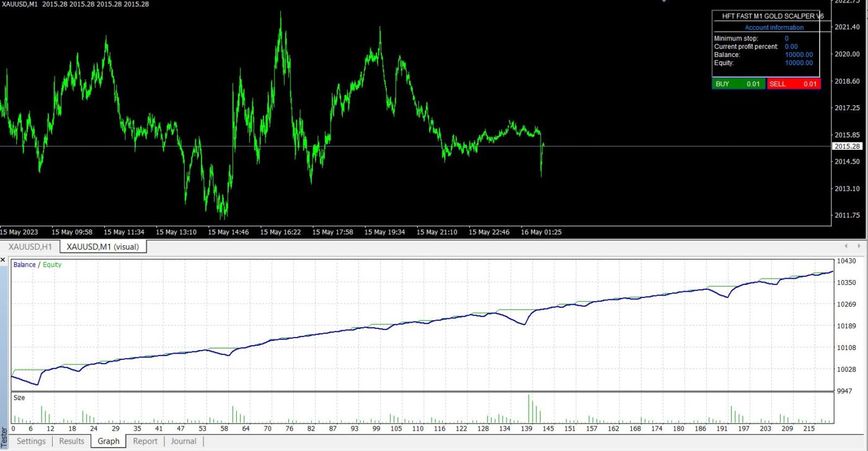Viewport: 868px width, 451px height.
Task: Close the balance graph panel with the X icon
Action: pos(2,260)
